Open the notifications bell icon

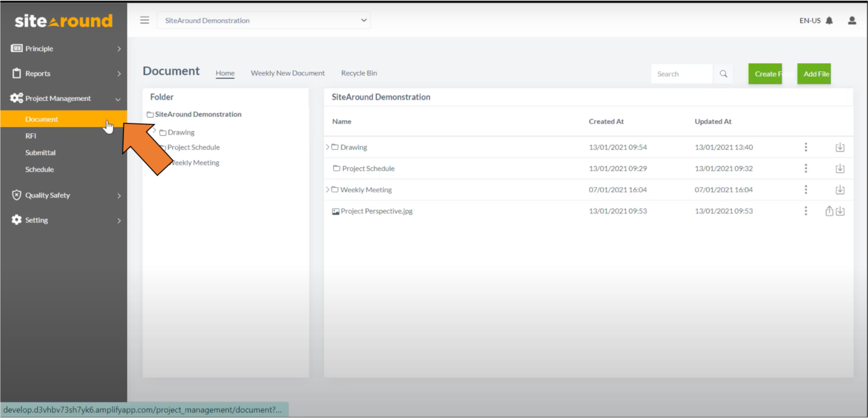830,20
